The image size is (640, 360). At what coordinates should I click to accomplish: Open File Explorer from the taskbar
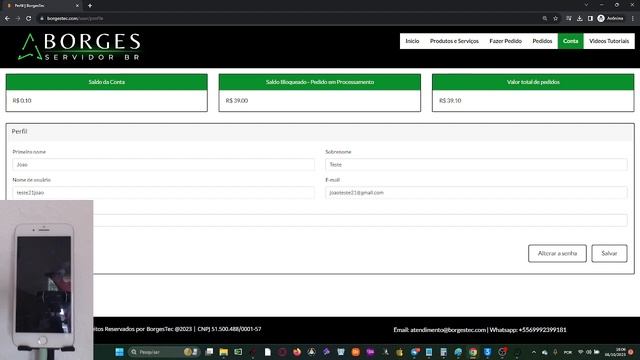(224, 352)
